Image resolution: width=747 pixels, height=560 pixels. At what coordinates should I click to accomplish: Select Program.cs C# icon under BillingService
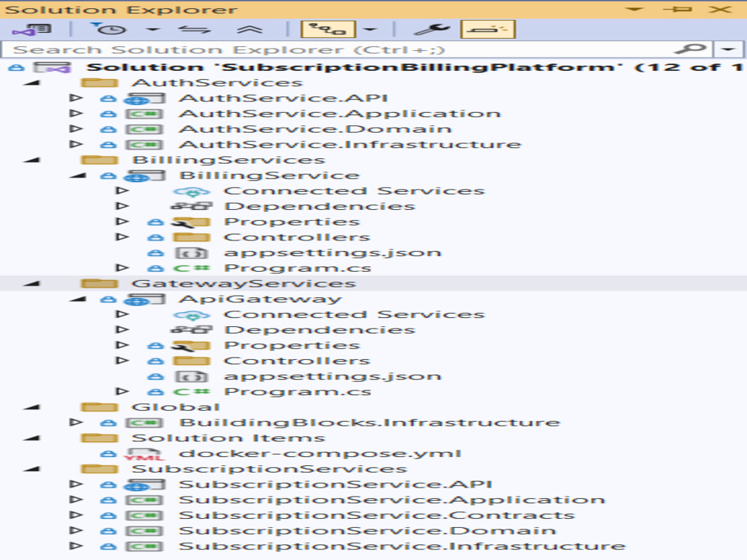[191, 268]
